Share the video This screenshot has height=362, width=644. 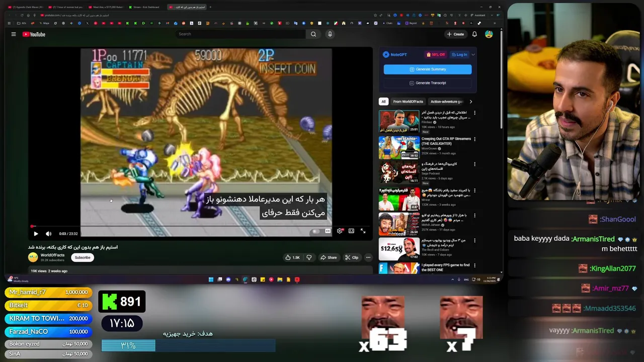(329, 257)
